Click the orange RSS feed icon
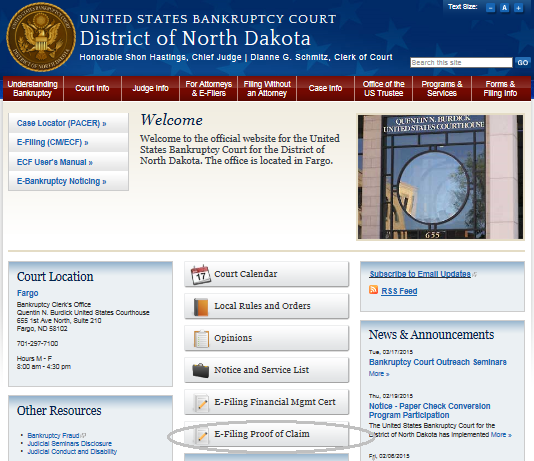The width and height of the screenshot is (534, 461). 373,290
